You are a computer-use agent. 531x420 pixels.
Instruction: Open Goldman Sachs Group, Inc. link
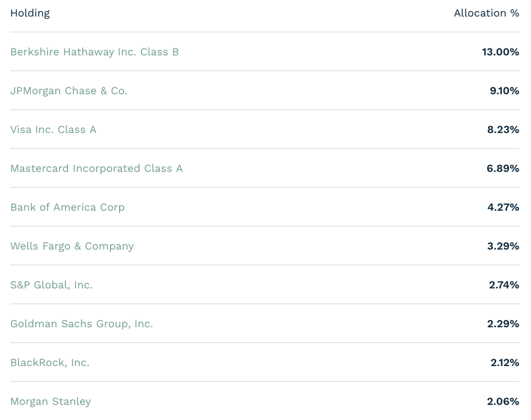(x=82, y=324)
